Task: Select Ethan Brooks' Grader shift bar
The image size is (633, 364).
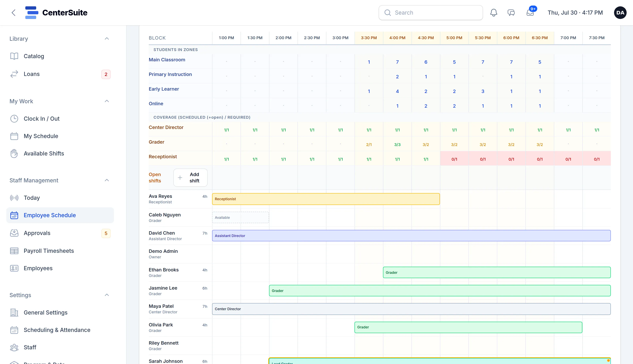Action: 497,272
